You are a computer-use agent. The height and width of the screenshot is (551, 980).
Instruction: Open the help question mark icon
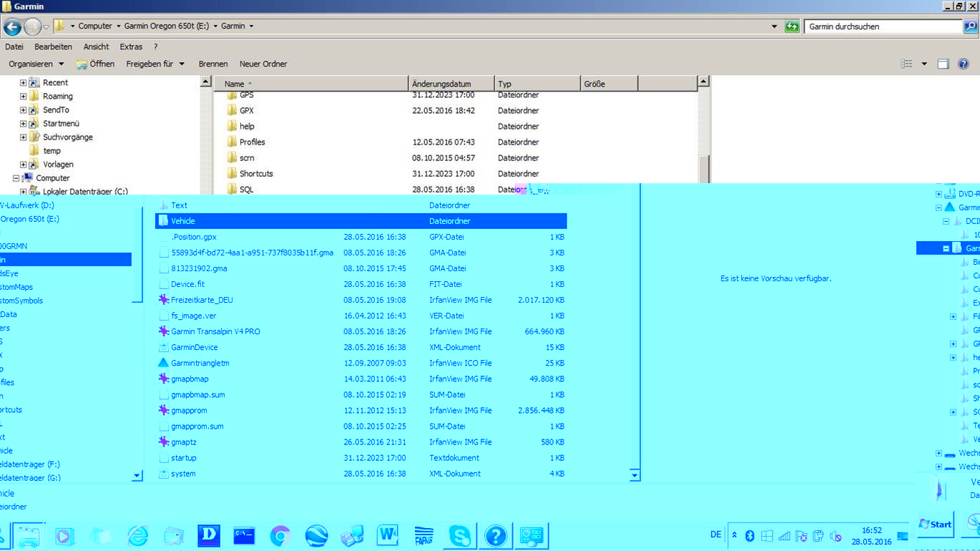(964, 64)
